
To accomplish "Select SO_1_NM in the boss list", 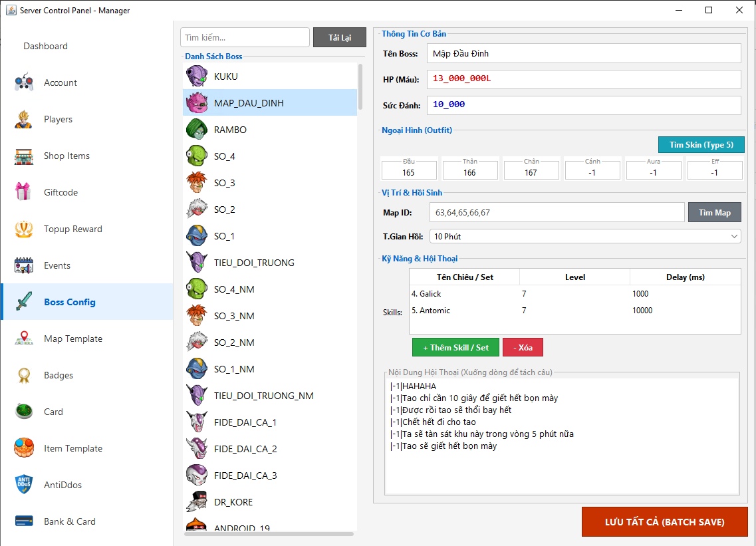I will click(x=270, y=369).
